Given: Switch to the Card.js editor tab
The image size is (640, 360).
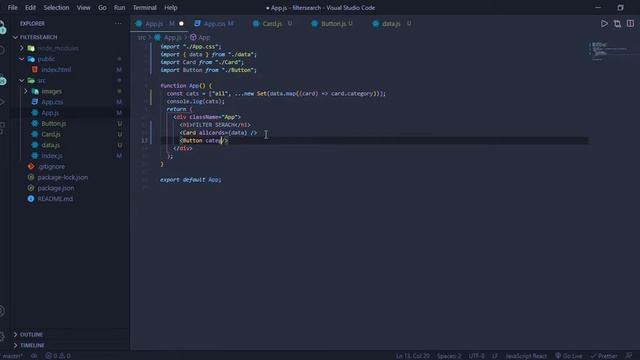Looking at the screenshot, I should (x=272, y=24).
